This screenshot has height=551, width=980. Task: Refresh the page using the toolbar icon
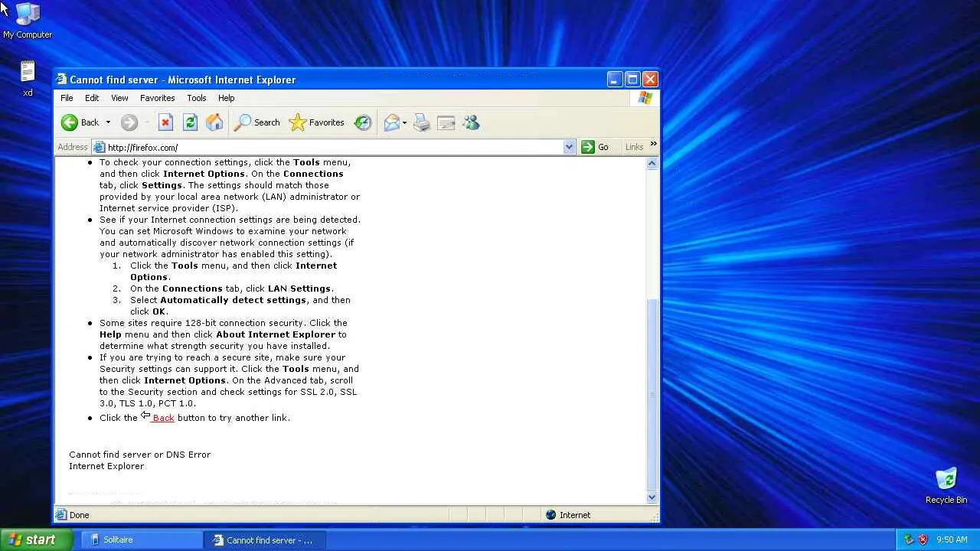(190, 122)
